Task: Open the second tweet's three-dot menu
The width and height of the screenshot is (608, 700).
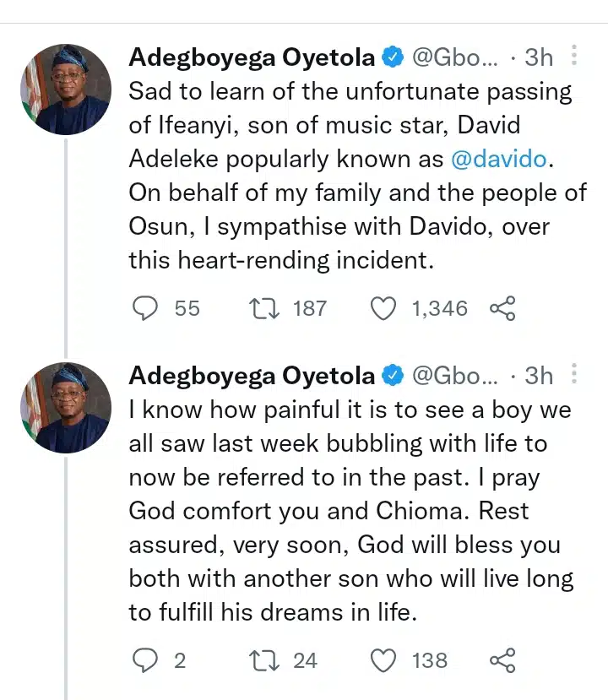Action: [x=574, y=373]
